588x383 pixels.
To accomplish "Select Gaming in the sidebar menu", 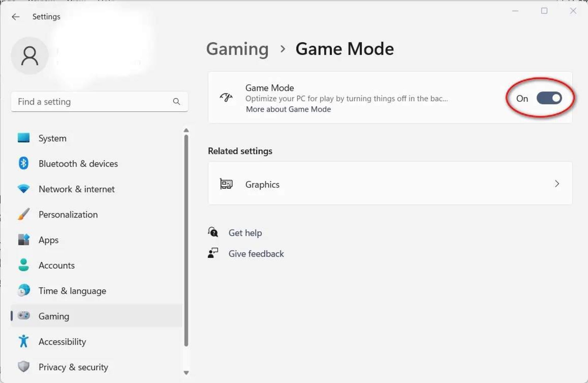I will coord(54,316).
